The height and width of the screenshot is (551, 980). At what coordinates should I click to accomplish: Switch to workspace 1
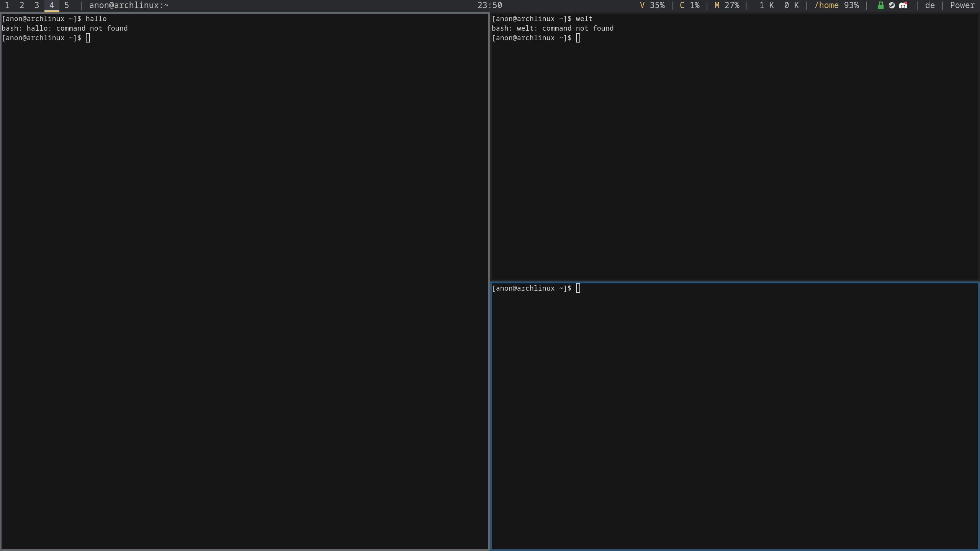tap(7, 5)
